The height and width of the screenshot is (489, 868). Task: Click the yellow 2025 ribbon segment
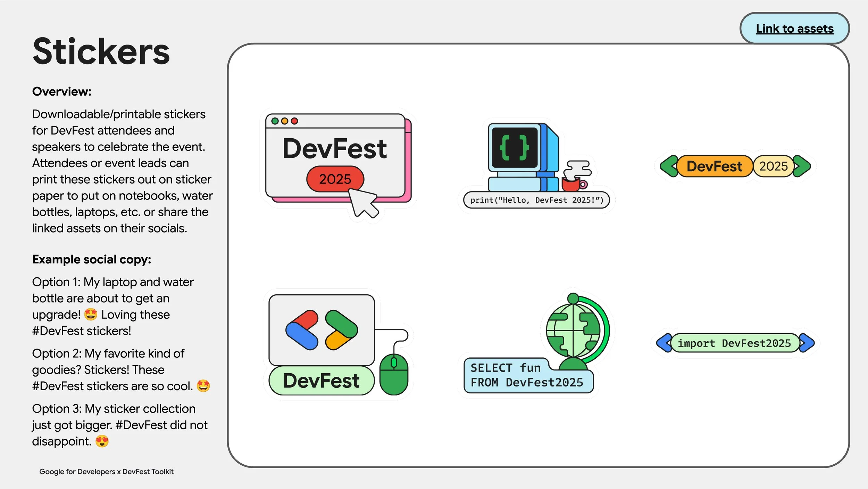coord(773,166)
